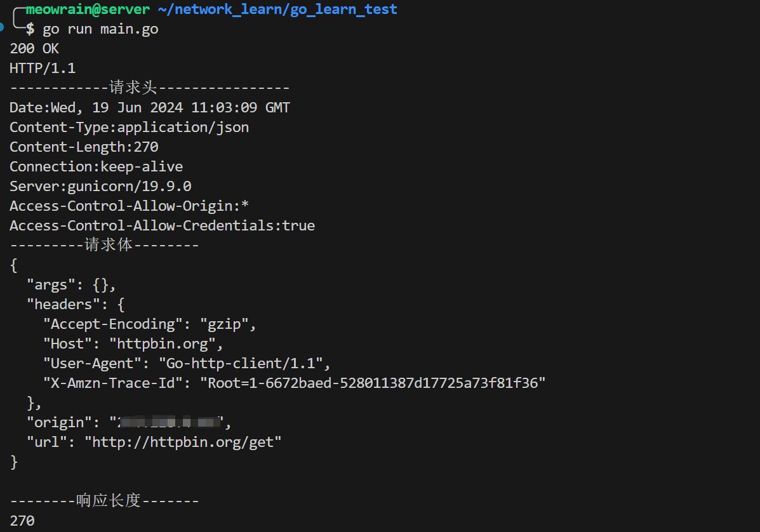Click the meowrain@server prompt username
Viewport: 760px width, 532px height.
pos(88,10)
